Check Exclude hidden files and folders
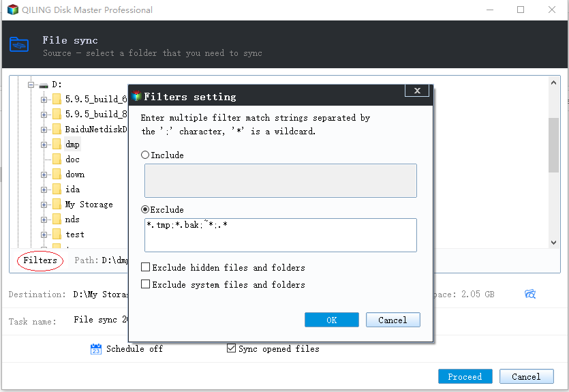This screenshot has width=569, height=392. coord(146,267)
